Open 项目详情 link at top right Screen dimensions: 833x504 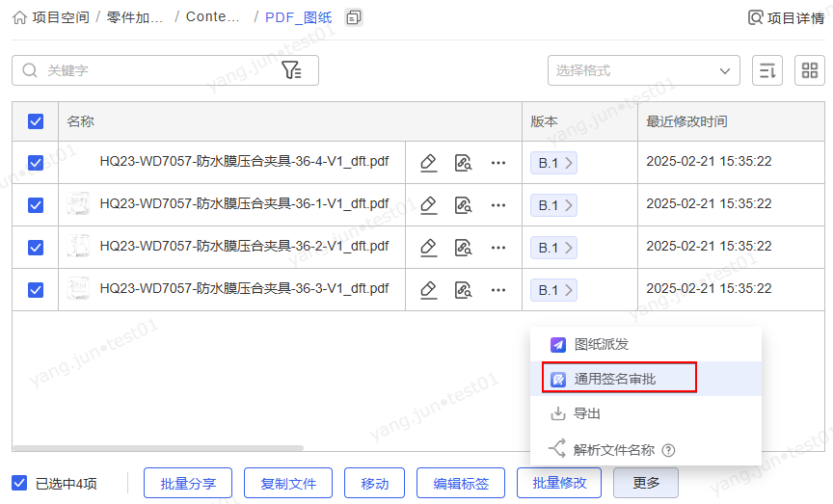[787, 17]
